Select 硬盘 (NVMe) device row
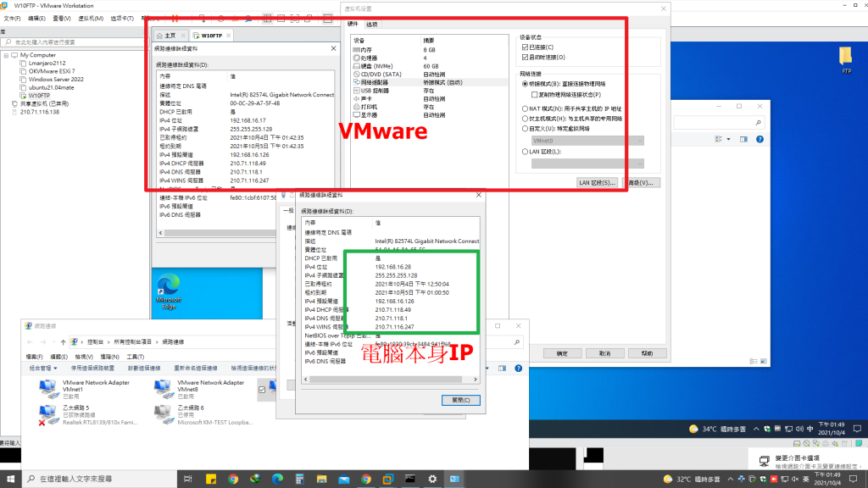This screenshot has width=868, height=488. click(430, 66)
